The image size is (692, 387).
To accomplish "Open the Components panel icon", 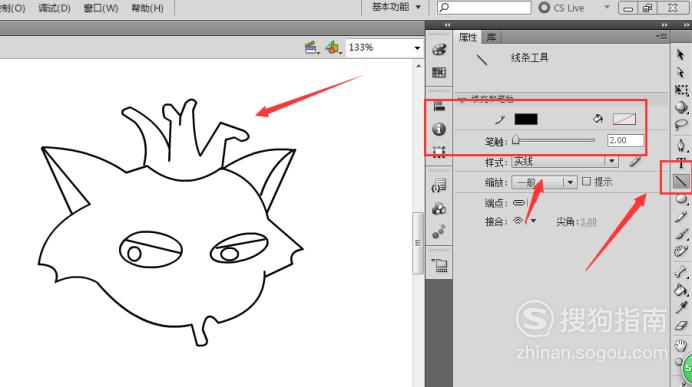I will (x=439, y=208).
